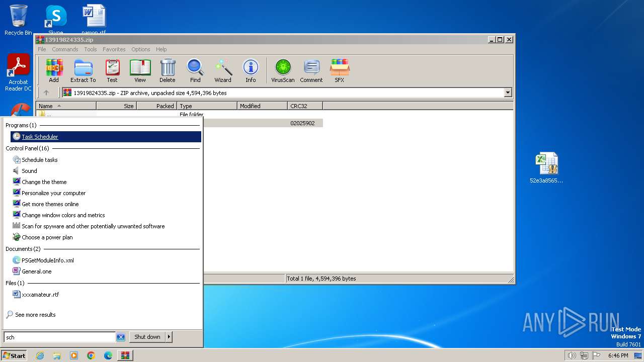Image resolution: width=644 pixels, height=362 pixels.
Task: Click the Action Center flag icon
Action: 596,355
